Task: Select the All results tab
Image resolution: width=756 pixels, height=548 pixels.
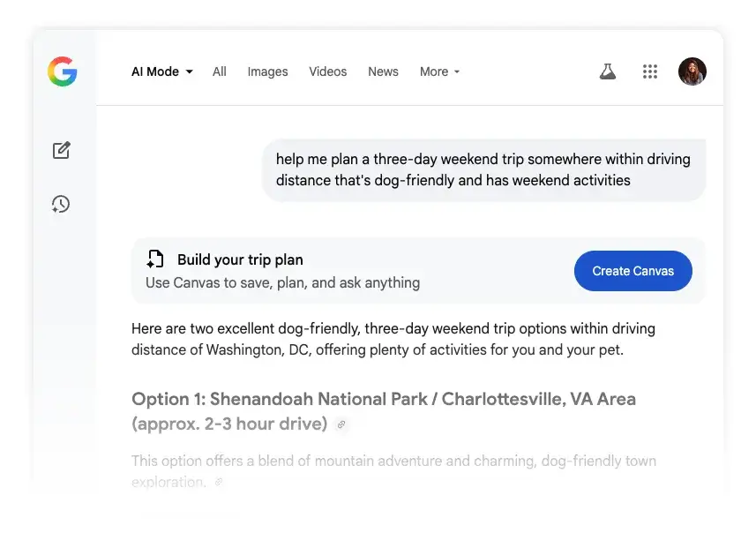Action: 219,71
